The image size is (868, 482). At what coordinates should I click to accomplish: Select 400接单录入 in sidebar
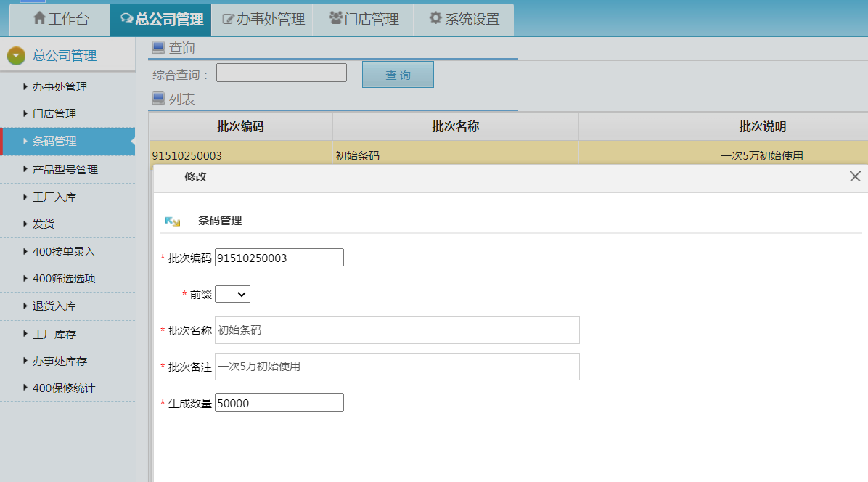64,252
